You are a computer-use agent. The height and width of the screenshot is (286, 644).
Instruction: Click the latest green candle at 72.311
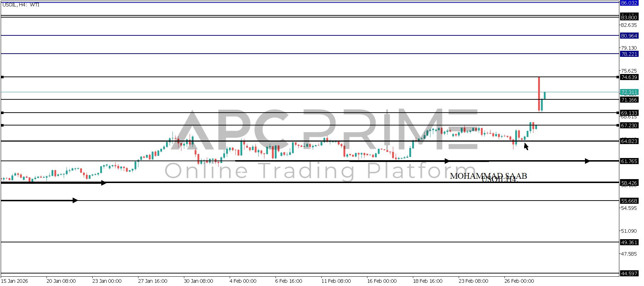(x=545, y=95)
